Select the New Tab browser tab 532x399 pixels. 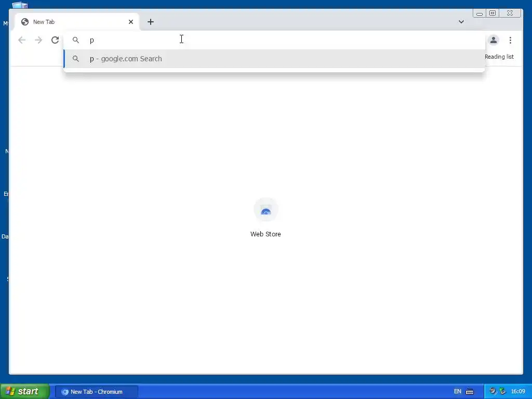pos(77,22)
